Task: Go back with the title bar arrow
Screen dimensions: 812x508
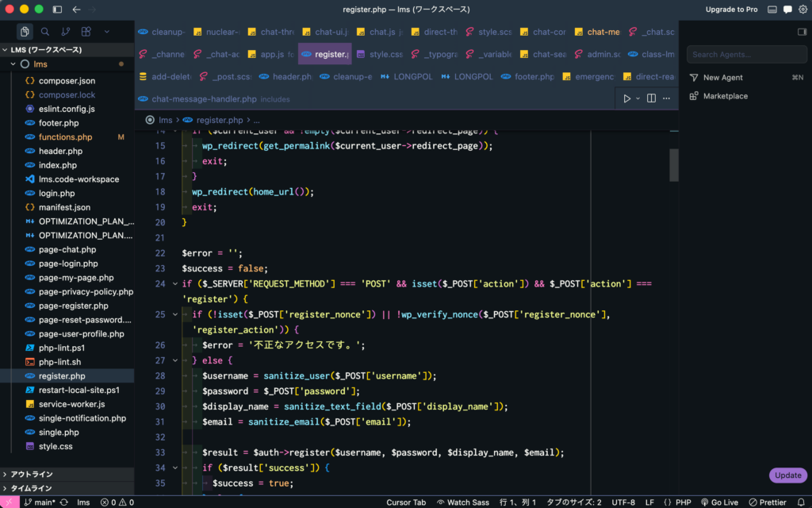Action: pos(76,10)
